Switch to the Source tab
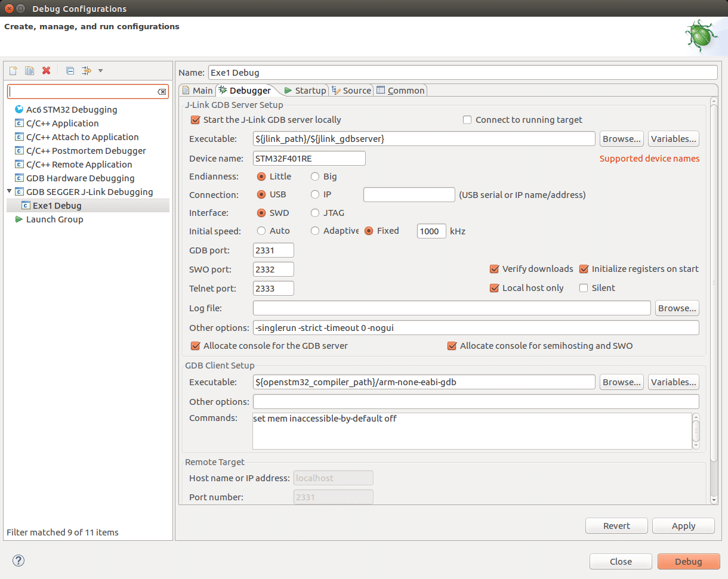The image size is (728, 579). point(351,91)
